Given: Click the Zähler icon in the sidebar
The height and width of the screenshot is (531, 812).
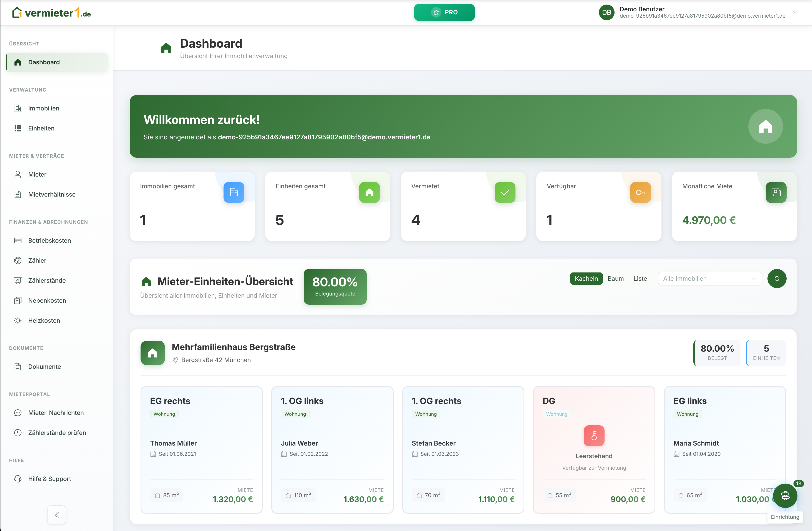Looking at the screenshot, I should tap(18, 260).
